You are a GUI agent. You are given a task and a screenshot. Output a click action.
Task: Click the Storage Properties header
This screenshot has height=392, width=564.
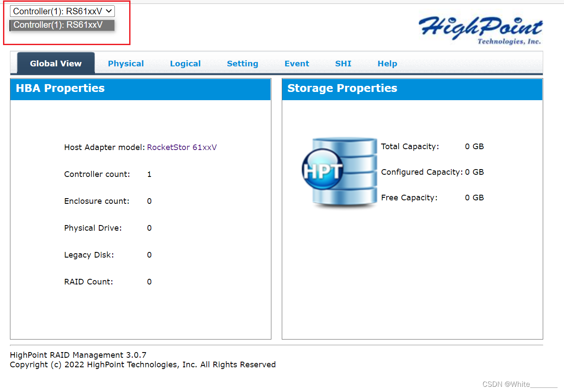tap(412, 89)
